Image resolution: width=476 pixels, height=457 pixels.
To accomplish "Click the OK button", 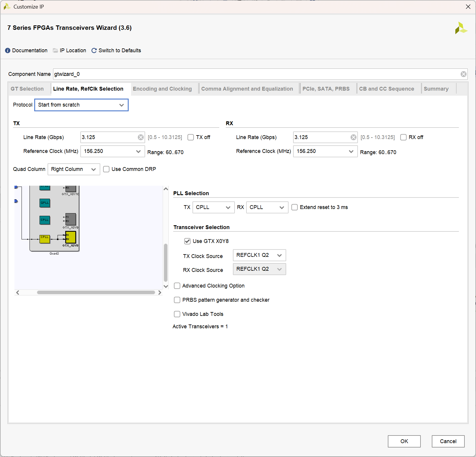I will [x=404, y=441].
